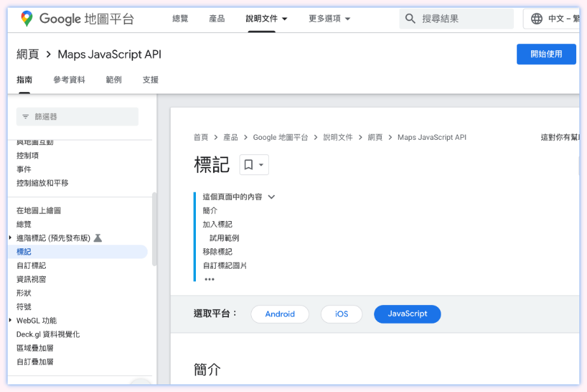Collapse the 這個頁面中的內容 section
Viewport: 587px width, 392px height.
[x=272, y=197]
